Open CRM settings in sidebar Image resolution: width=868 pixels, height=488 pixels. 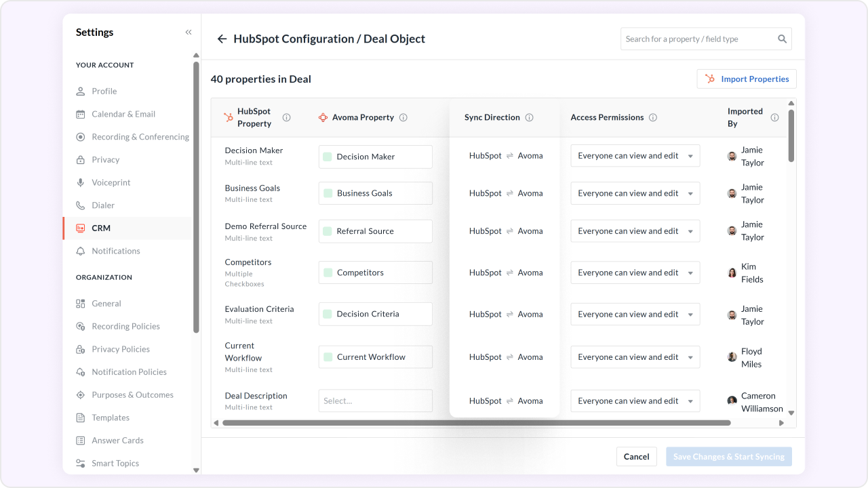coord(128,228)
